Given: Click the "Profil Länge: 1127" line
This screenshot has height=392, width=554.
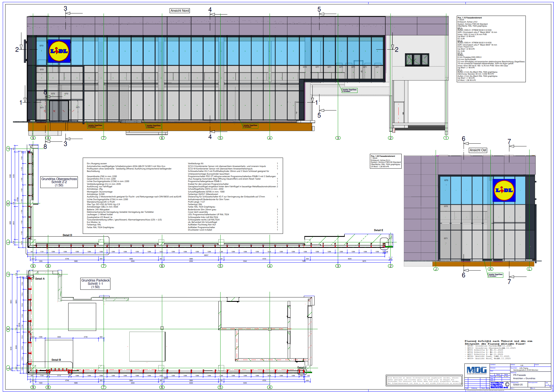Looking at the screenshot, I should point(196,202).
